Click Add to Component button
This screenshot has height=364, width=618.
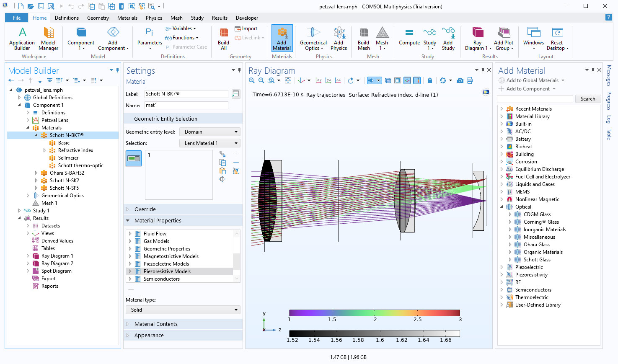click(x=527, y=89)
